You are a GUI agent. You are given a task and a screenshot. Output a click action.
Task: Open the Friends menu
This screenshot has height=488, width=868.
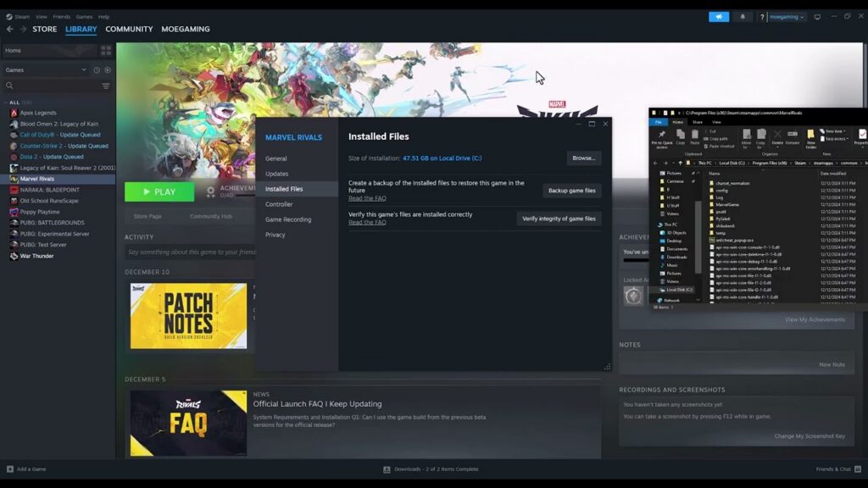61,17
